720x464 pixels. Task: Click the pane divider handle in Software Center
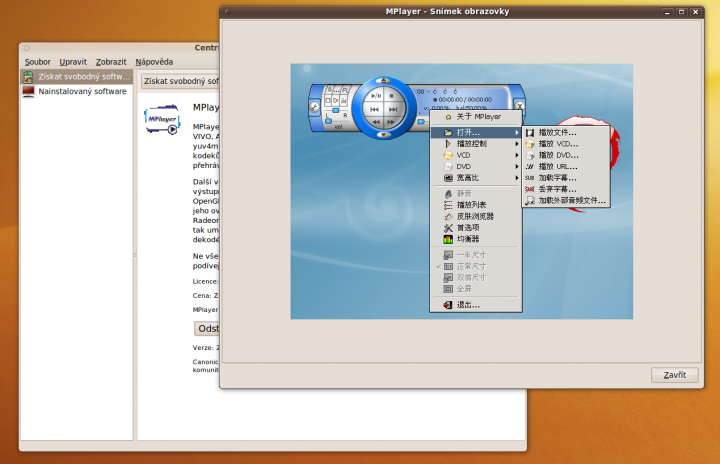pos(135,255)
